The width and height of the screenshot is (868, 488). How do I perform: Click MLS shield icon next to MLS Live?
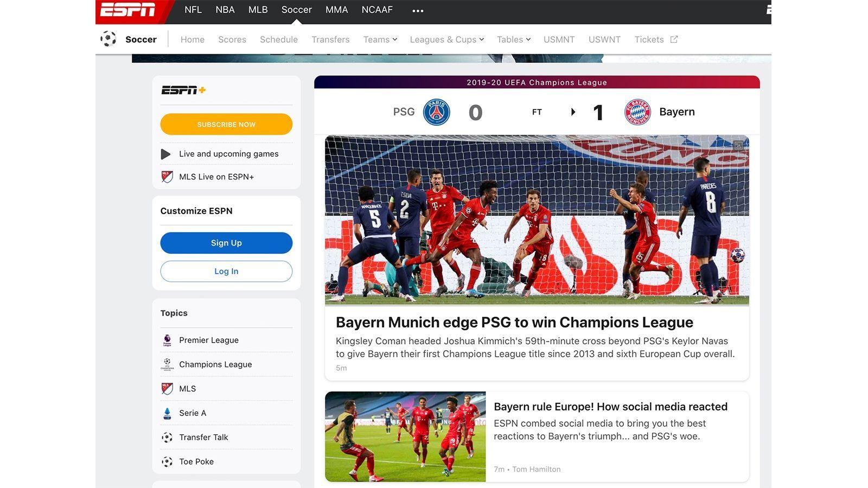(x=167, y=177)
